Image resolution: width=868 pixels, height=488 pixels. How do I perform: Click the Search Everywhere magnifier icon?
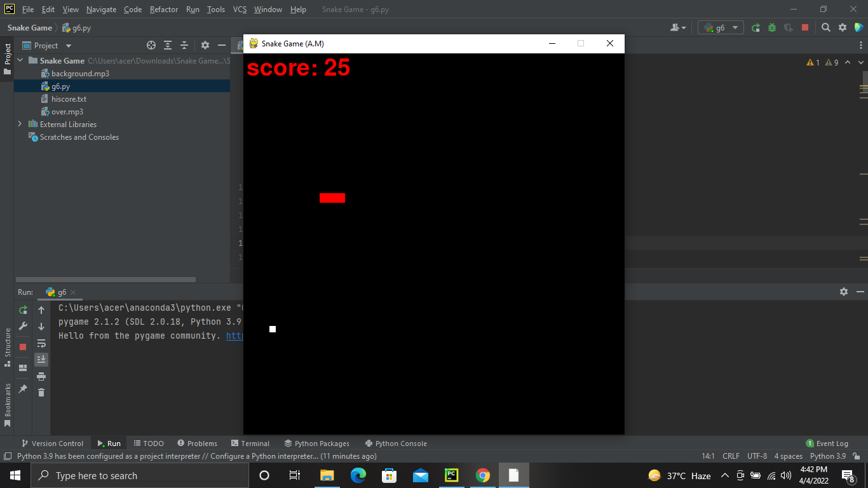[x=826, y=28]
